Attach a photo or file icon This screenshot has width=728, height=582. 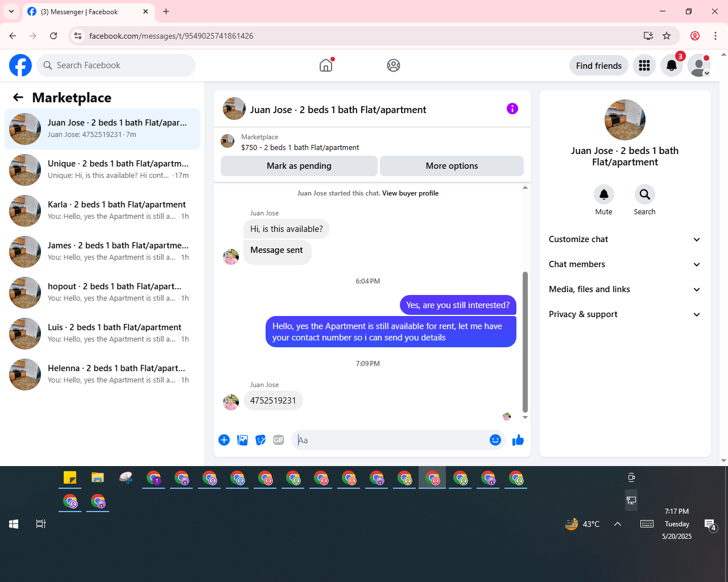(x=242, y=440)
